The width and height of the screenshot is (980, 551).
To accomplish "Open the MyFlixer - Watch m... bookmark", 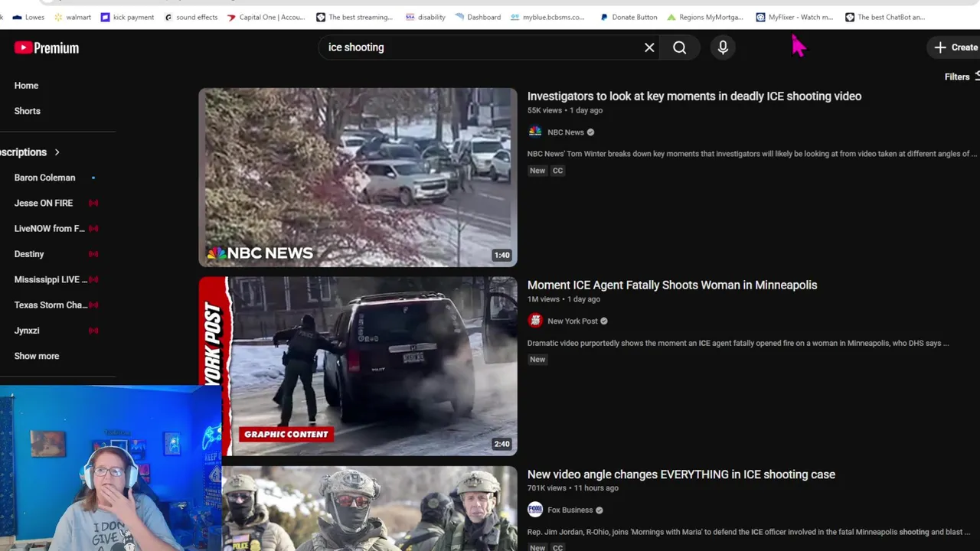I will pyautogui.click(x=794, y=17).
